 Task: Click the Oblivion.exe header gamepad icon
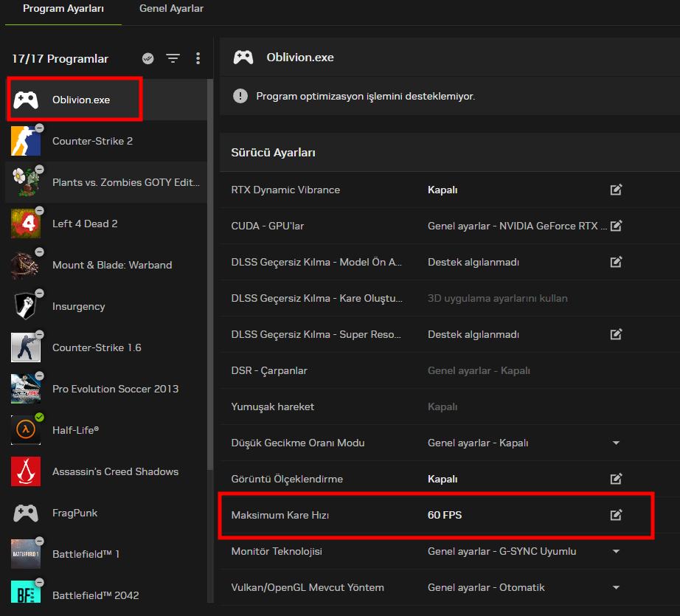(243, 58)
